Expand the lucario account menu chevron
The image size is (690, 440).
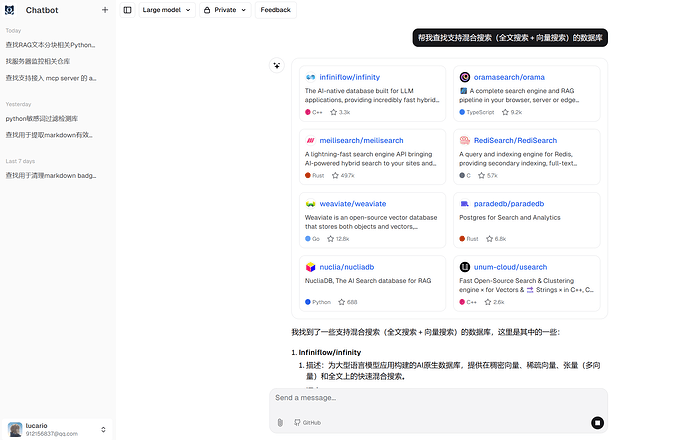[x=103, y=429]
